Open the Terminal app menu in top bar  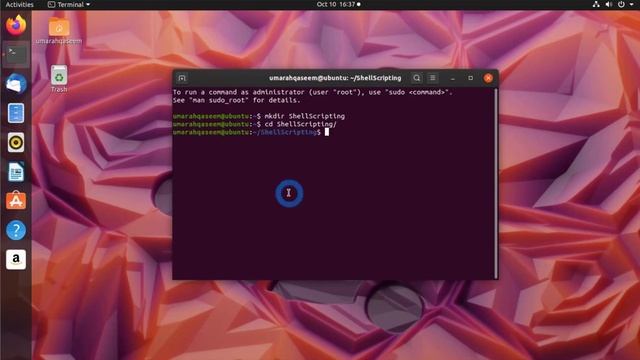69,4
